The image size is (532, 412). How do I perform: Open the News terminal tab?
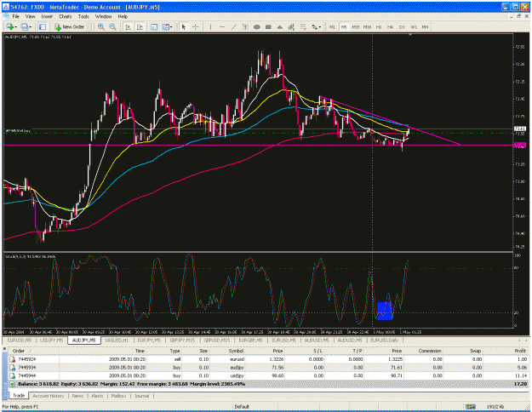point(77,396)
